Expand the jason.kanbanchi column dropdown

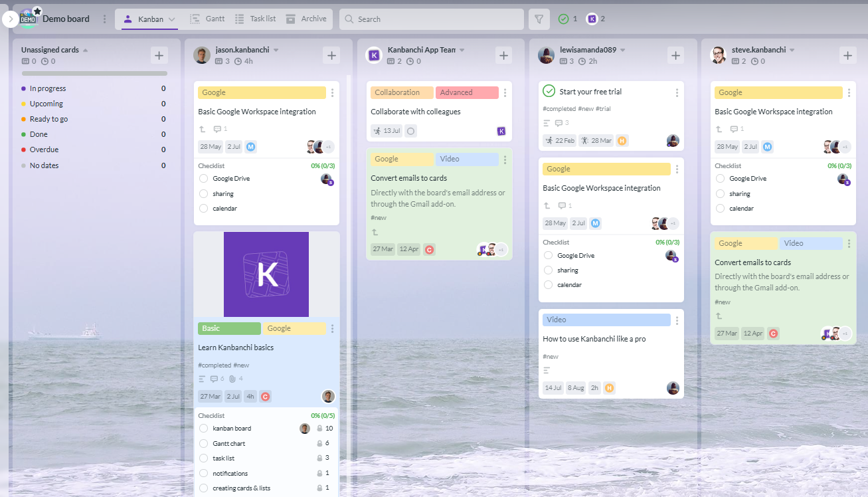[276, 49]
